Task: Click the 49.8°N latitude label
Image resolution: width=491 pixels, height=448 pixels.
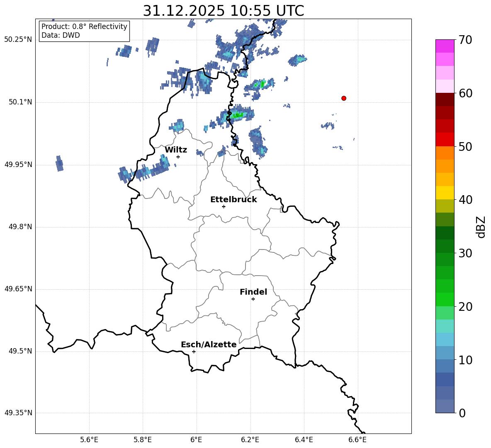Action: click(20, 227)
